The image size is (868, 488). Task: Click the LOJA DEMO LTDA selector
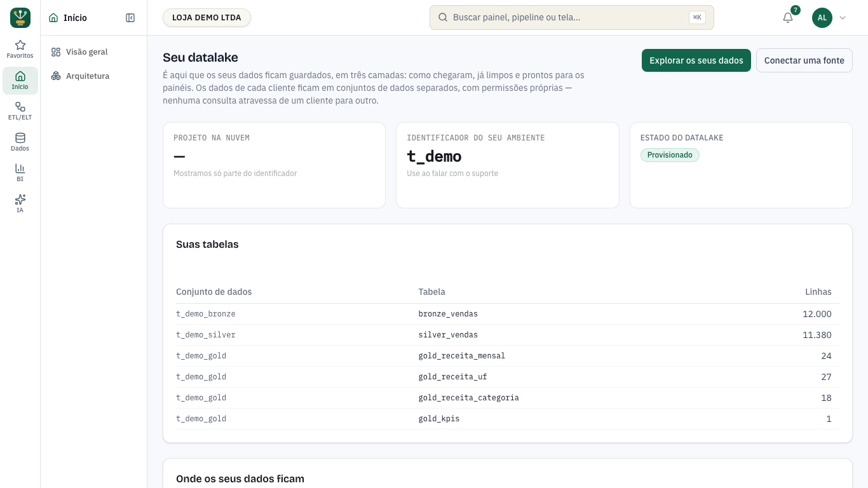(x=207, y=18)
